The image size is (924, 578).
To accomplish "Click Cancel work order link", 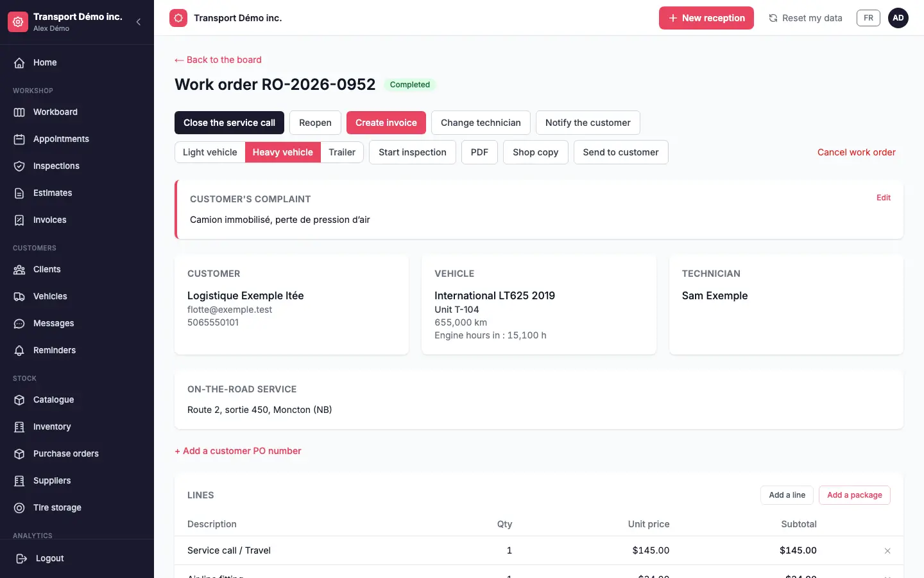I will pyautogui.click(x=857, y=152).
